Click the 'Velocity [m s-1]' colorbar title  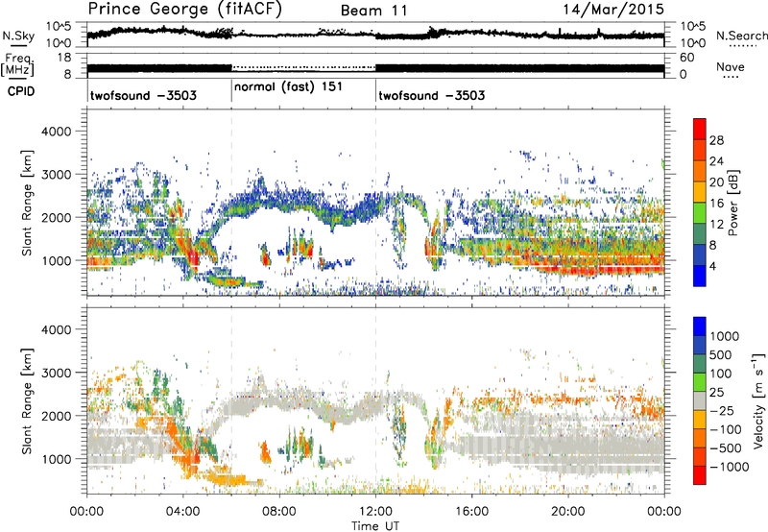click(x=758, y=400)
